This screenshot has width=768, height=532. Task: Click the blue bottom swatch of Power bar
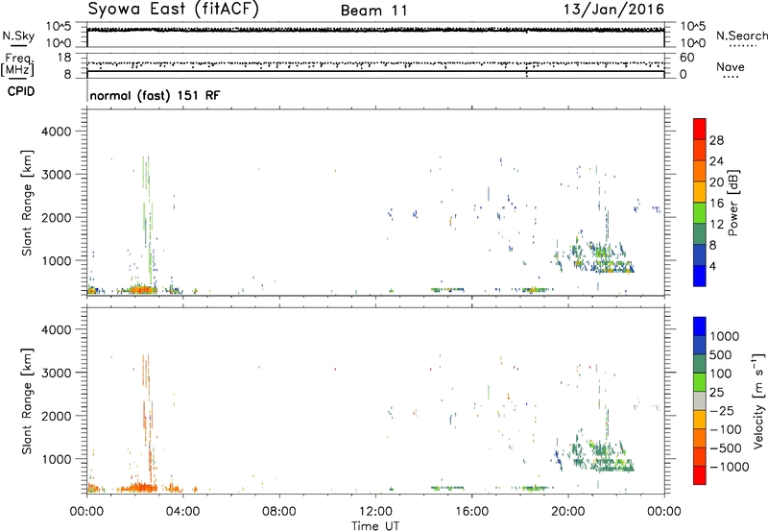[700, 276]
